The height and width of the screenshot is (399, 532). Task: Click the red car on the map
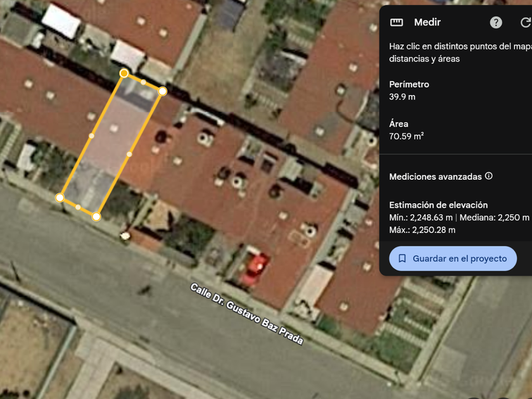254,266
